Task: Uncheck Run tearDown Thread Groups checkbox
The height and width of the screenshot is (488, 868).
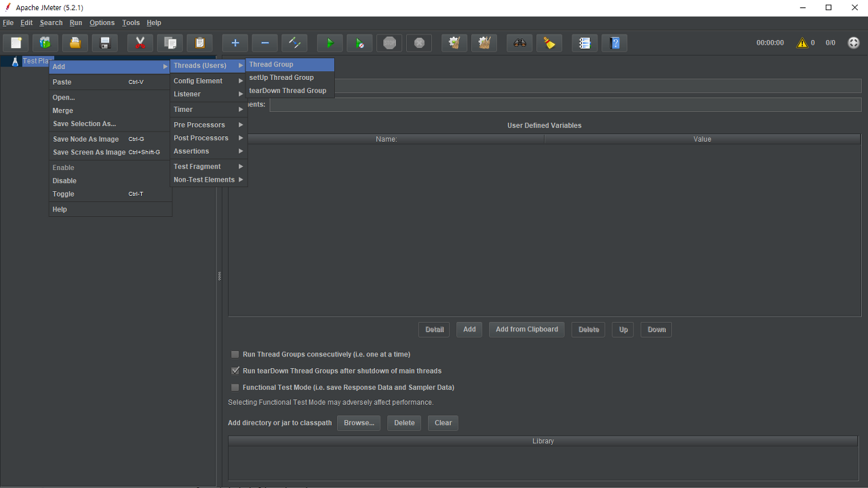Action: 235,371
